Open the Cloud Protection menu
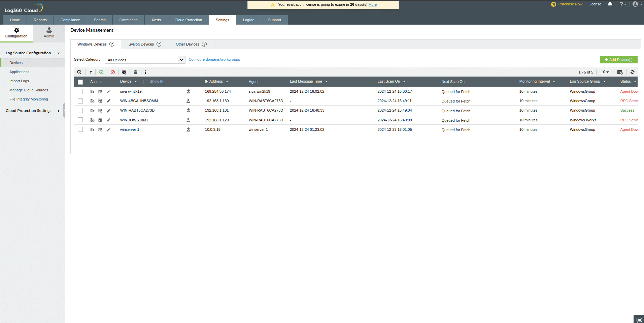644x323 pixels. [x=188, y=20]
